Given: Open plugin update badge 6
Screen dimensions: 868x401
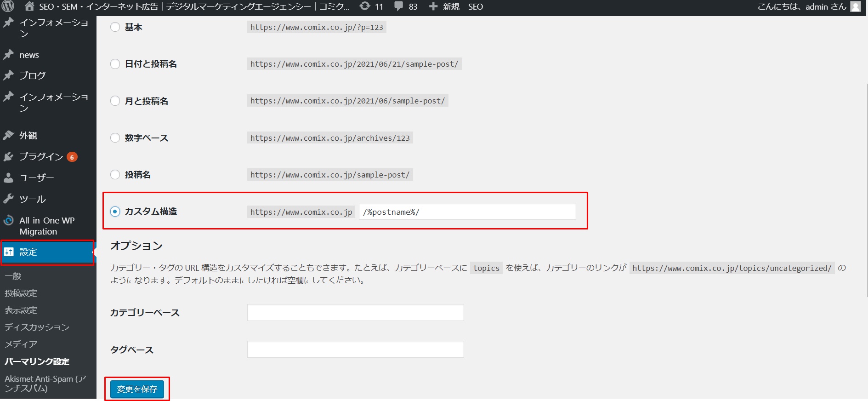Looking at the screenshot, I should pos(72,157).
